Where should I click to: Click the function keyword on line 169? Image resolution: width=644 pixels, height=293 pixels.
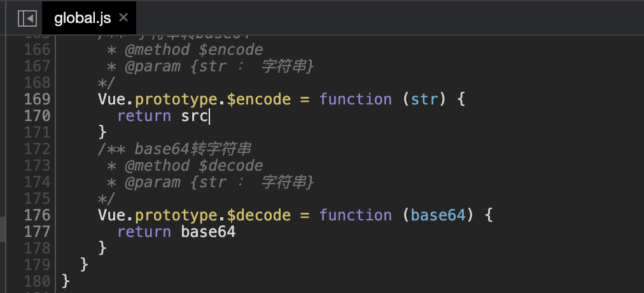point(355,99)
